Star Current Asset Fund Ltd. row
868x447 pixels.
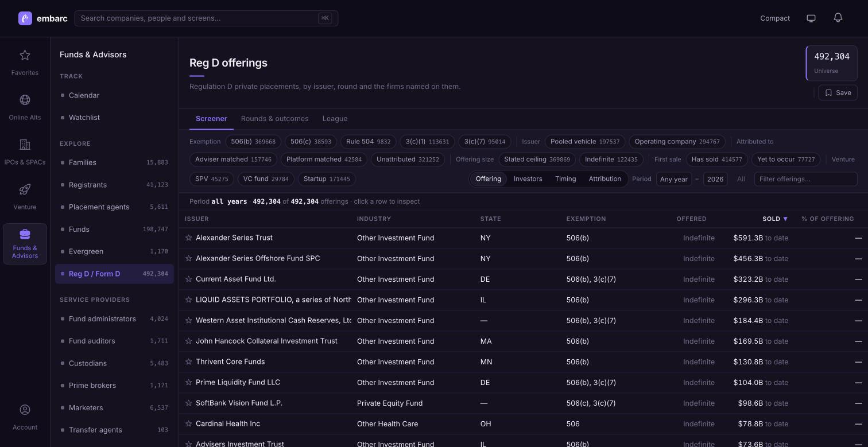click(188, 279)
